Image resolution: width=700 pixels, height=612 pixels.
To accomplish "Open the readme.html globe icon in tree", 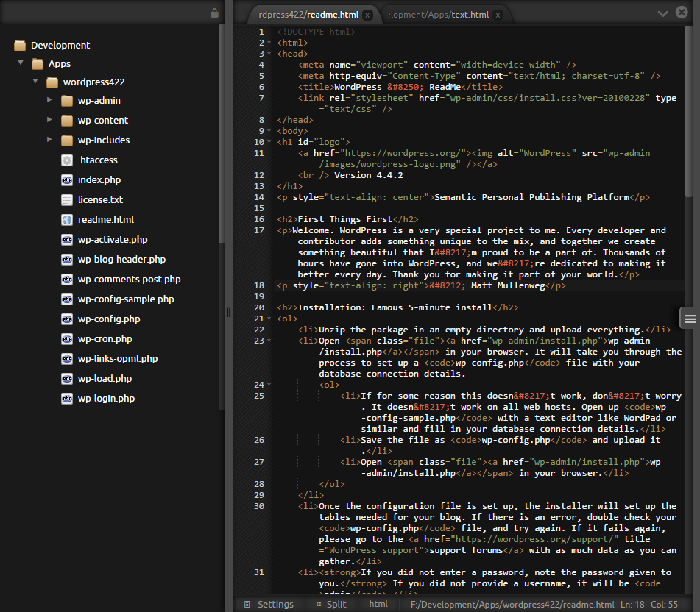I will [67, 219].
